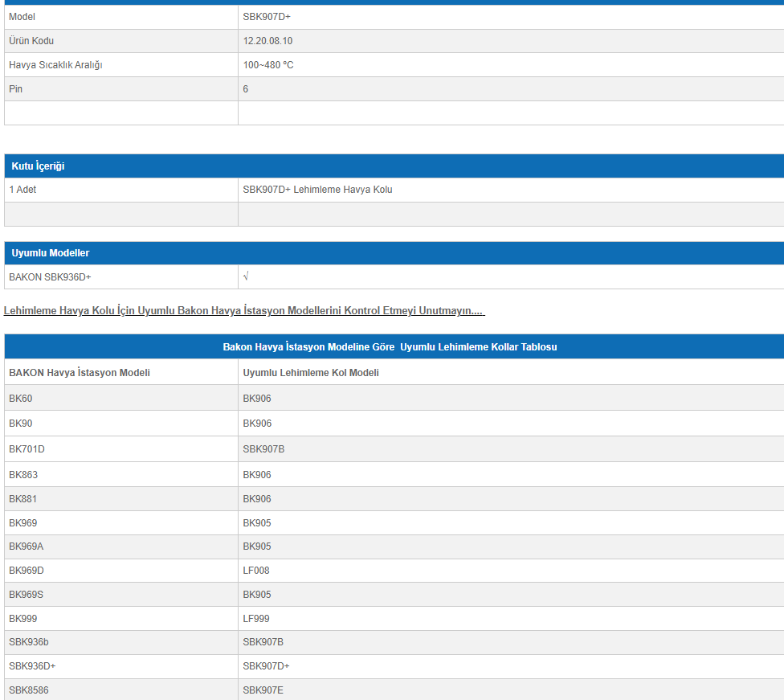
Task: Select the BK701D station model cell
Action: pyautogui.click(x=121, y=448)
